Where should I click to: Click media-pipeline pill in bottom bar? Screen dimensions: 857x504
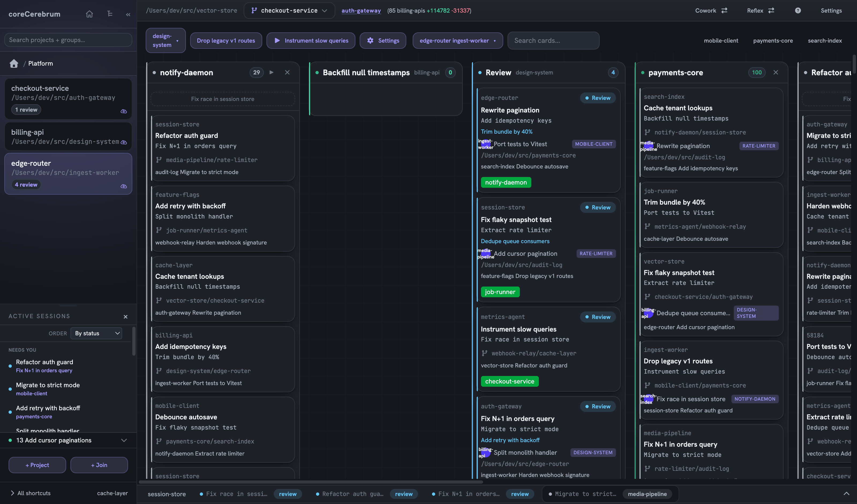pyautogui.click(x=647, y=494)
